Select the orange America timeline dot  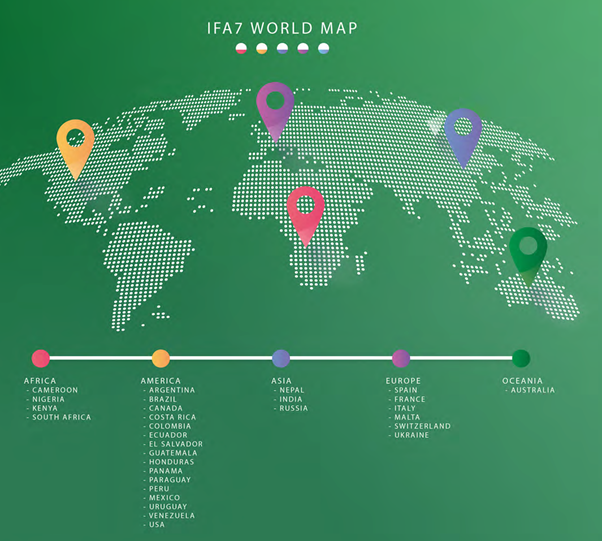(161, 359)
